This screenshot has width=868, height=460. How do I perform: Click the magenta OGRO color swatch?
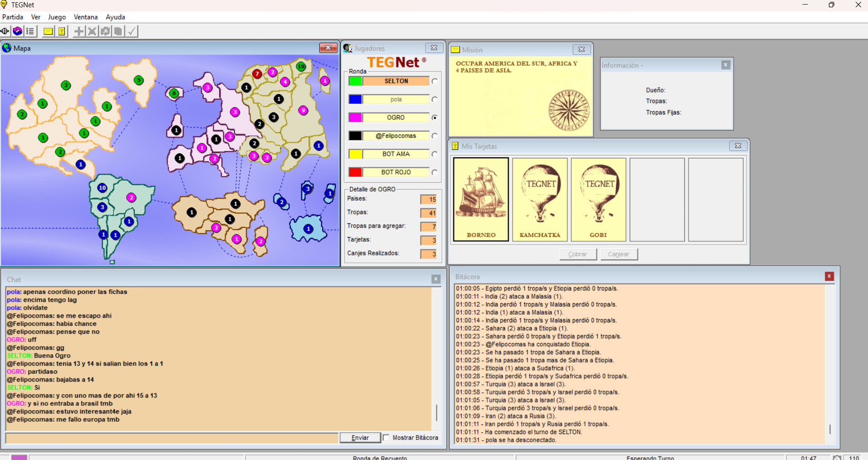pyautogui.click(x=355, y=118)
